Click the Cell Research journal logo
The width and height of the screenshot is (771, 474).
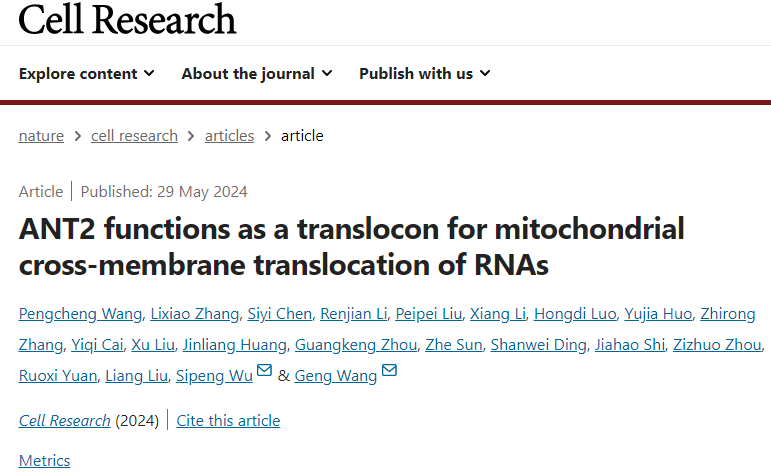click(x=127, y=18)
